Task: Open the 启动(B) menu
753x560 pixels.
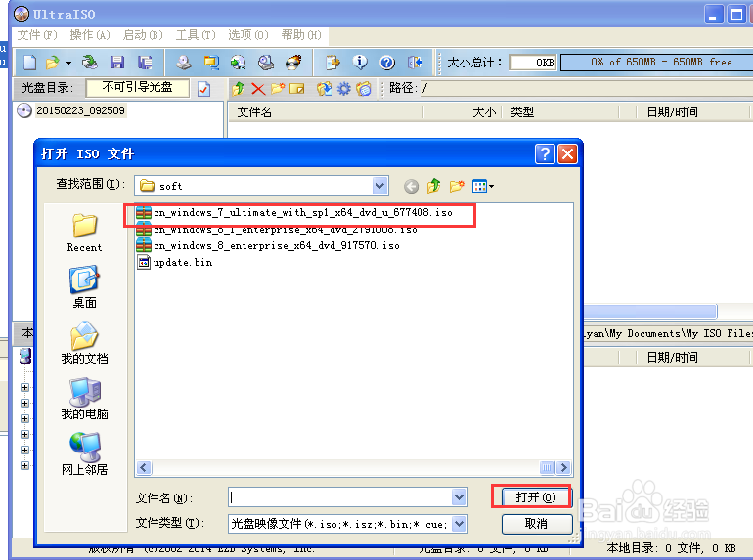Action: coord(143,35)
